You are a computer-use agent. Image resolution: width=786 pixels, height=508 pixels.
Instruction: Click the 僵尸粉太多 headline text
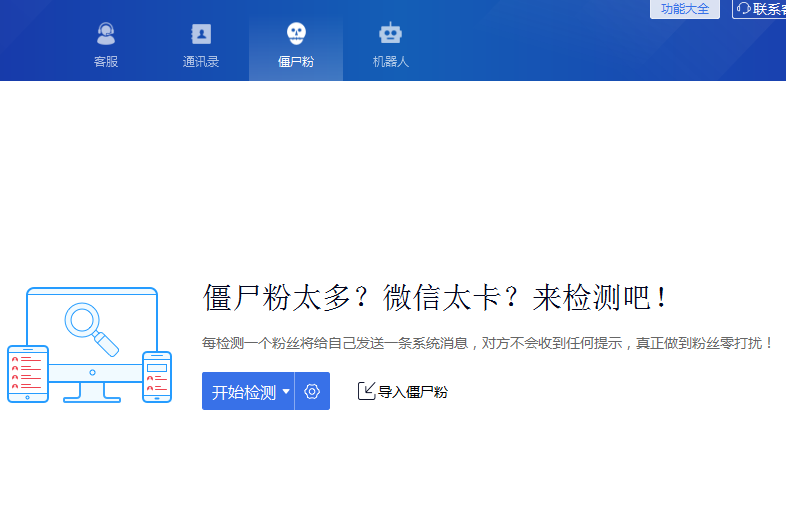[x=435, y=297]
